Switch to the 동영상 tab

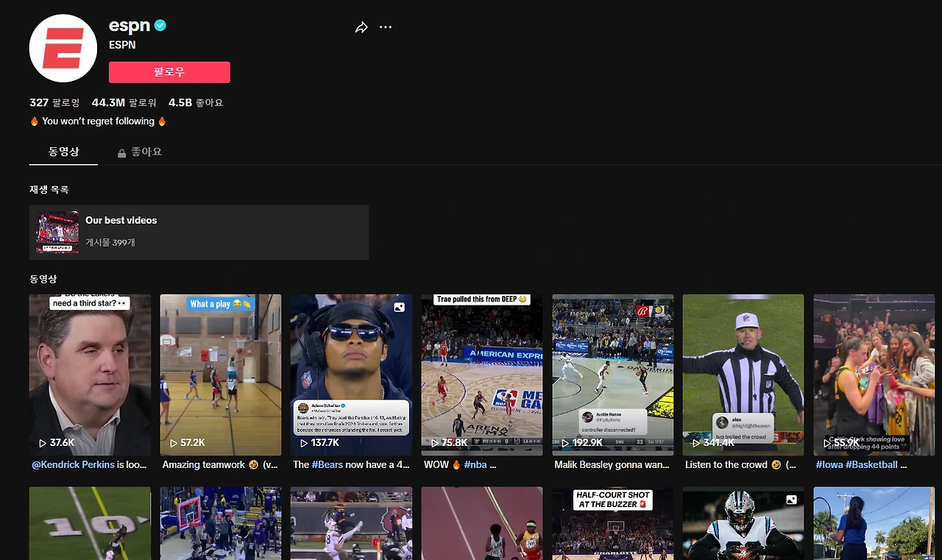point(63,152)
